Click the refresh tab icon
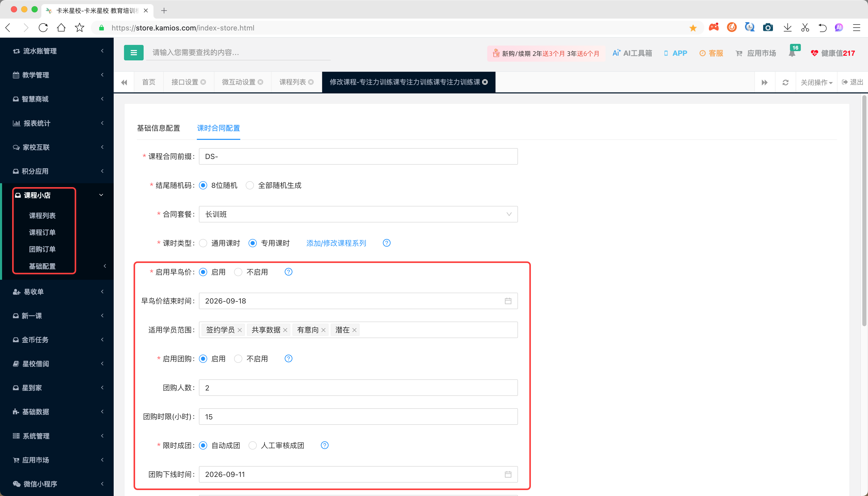The width and height of the screenshot is (868, 496). click(x=785, y=82)
